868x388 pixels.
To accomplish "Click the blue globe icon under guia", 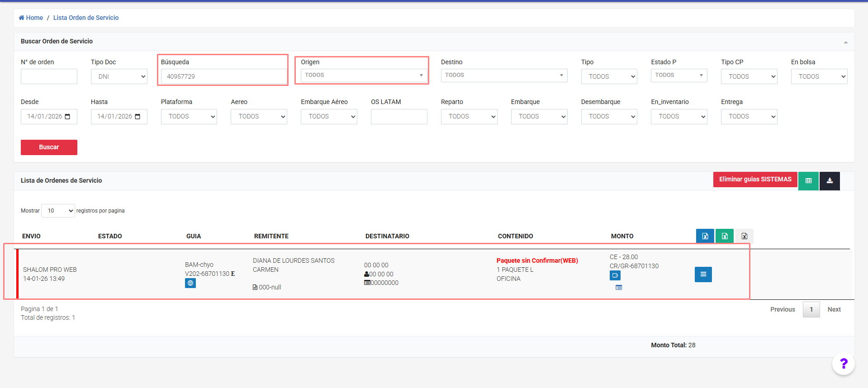I will click(190, 283).
